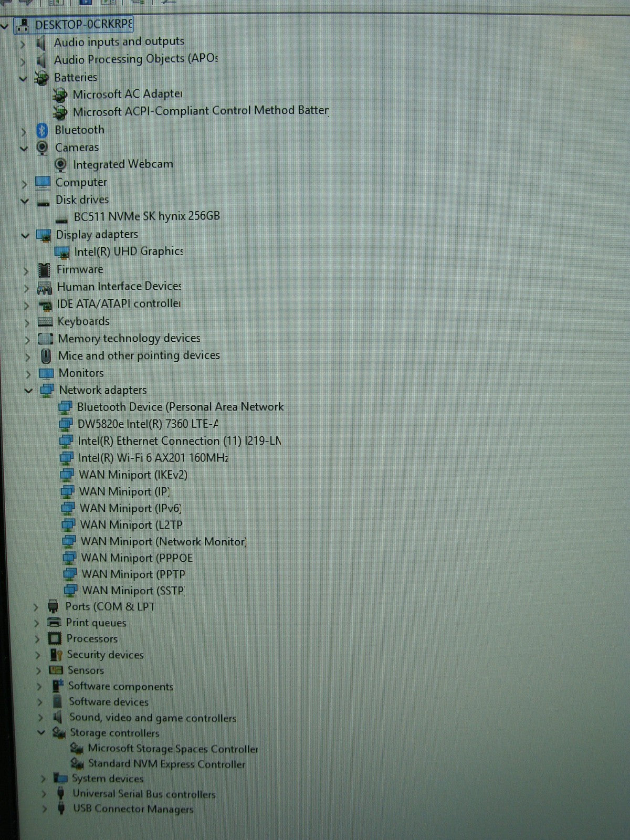Collapse the Storage controllers category
Image resolution: width=630 pixels, height=840 pixels.
click(41, 733)
